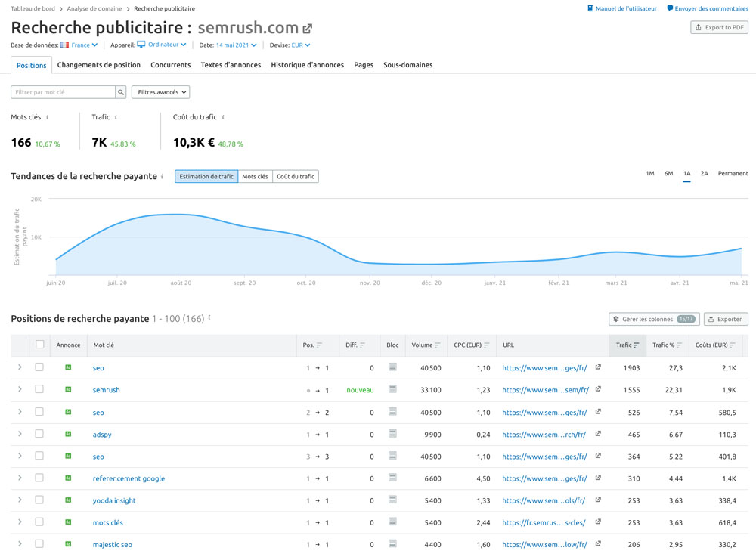Viewport: 756px width, 554px height.
Task: Click the ad icon in the majestic seo row
Action: tap(68, 544)
